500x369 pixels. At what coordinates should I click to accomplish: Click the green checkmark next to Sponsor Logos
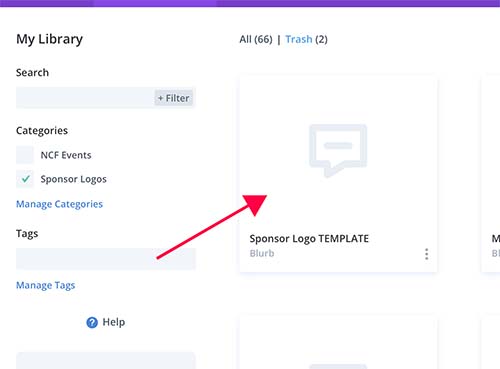[x=25, y=179]
